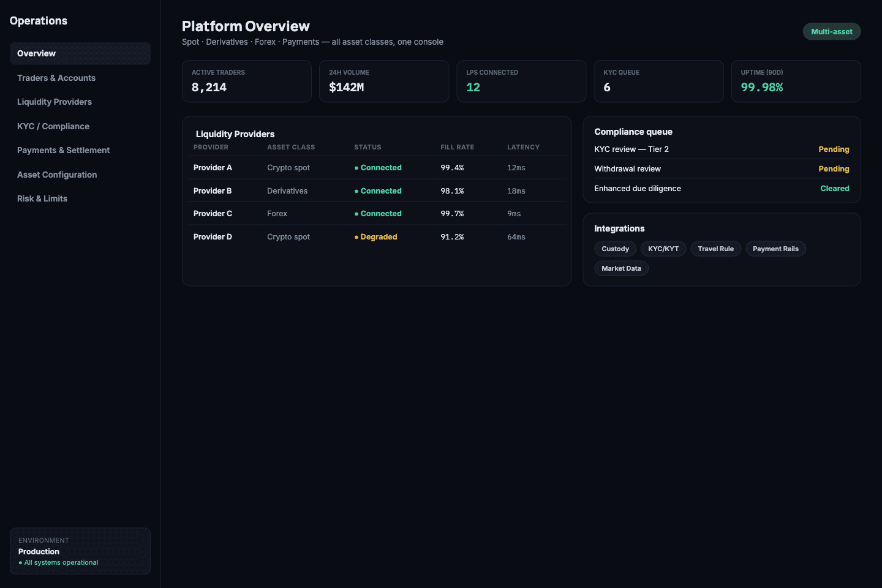Click the Status column header
This screenshot has width=882, height=588.
(x=367, y=147)
